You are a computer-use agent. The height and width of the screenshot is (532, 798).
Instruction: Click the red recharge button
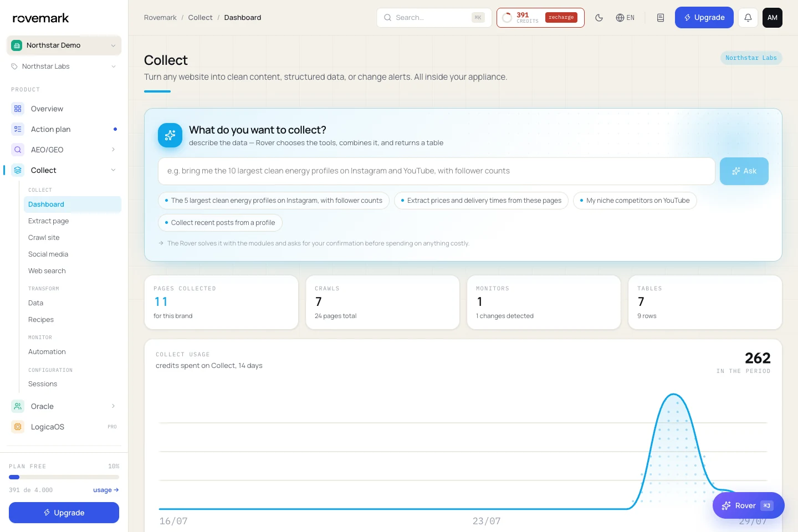(x=561, y=18)
